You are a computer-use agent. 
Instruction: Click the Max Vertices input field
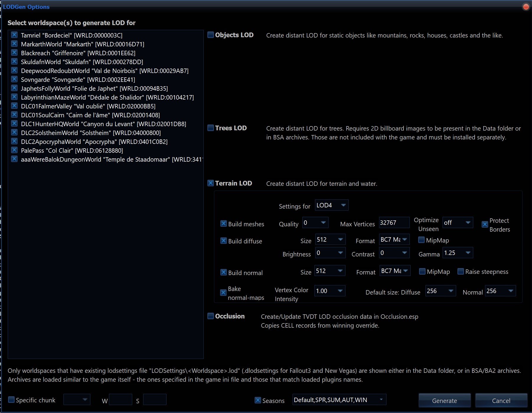[394, 222]
